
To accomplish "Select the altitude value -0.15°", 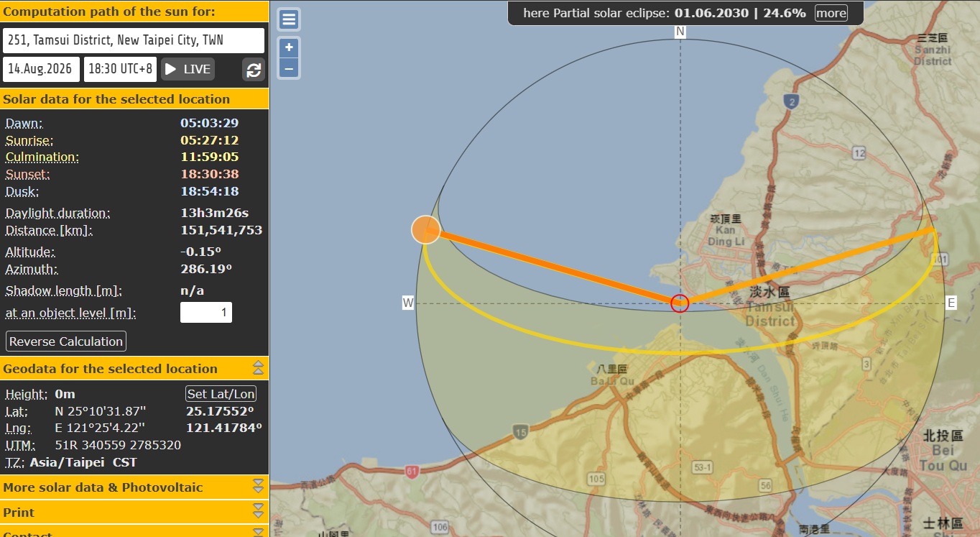I will point(200,252).
